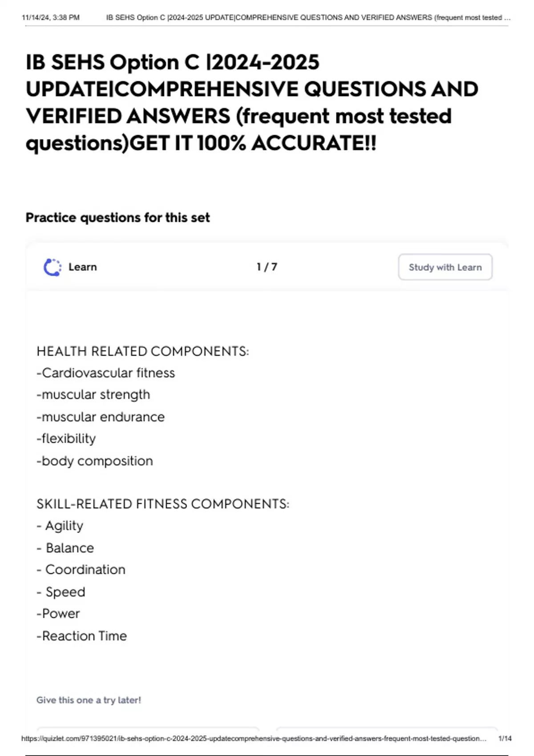Click the 1 / 7 question counter
The height and width of the screenshot is (756, 534).
pyautogui.click(x=267, y=267)
